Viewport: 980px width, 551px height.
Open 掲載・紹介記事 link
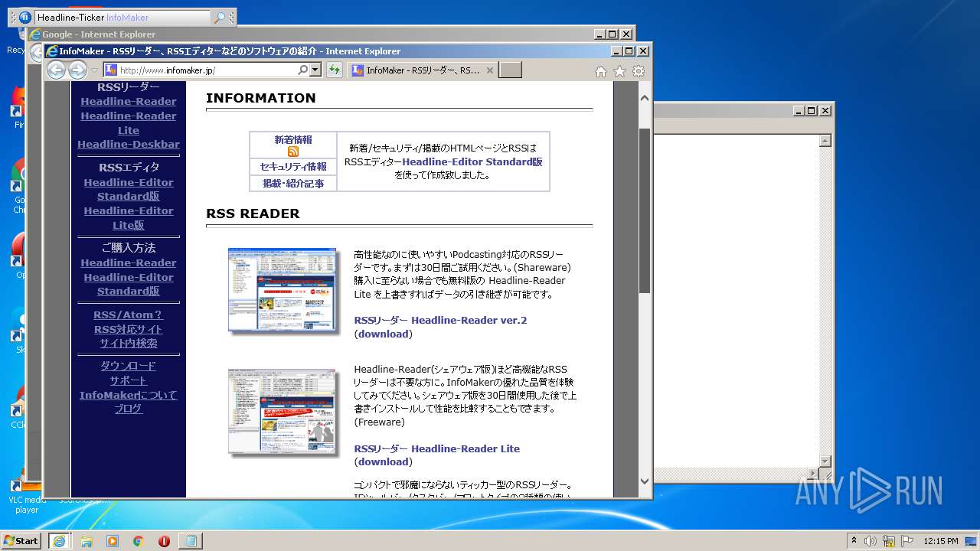tap(293, 184)
